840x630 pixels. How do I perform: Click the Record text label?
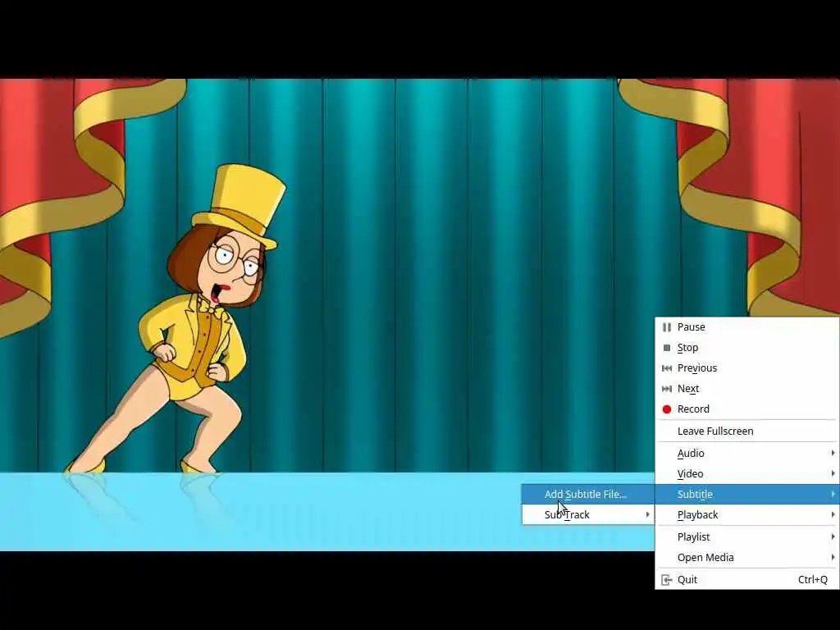pos(693,409)
